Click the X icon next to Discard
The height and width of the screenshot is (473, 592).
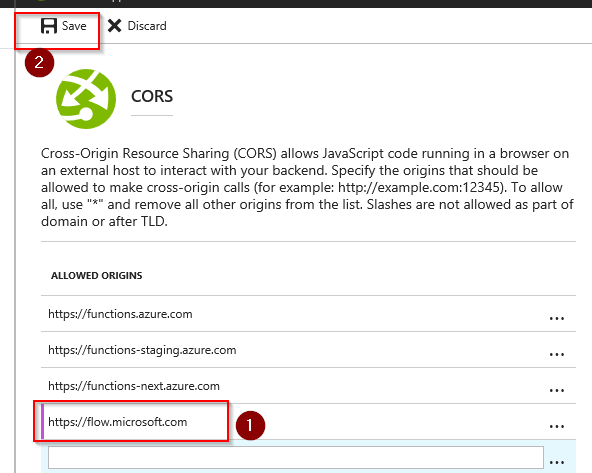(x=114, y=26)
